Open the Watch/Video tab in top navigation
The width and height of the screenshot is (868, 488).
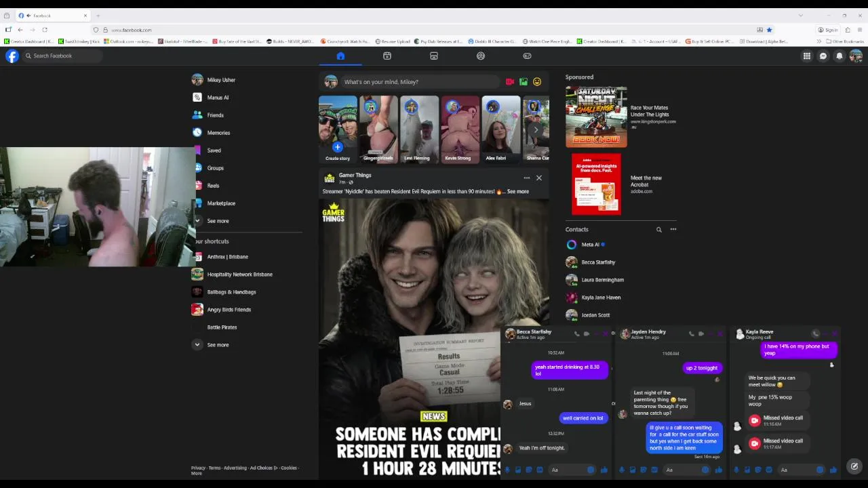pyautogui.click(x=387, y=56)
